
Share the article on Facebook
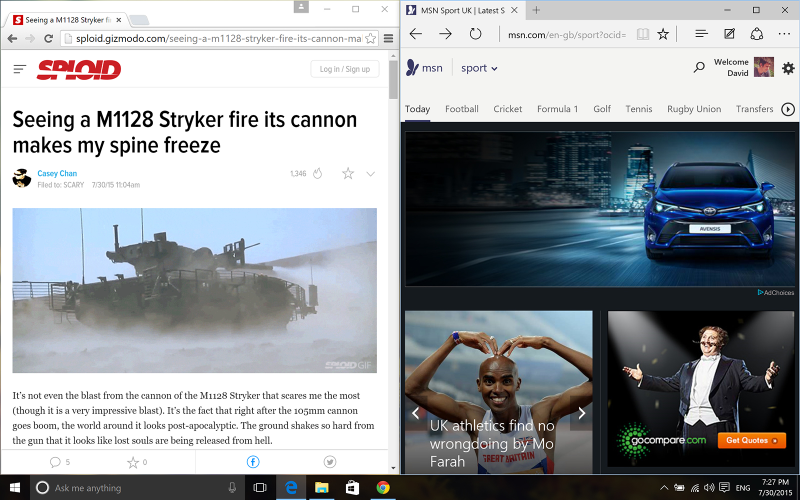coord(253,462)
